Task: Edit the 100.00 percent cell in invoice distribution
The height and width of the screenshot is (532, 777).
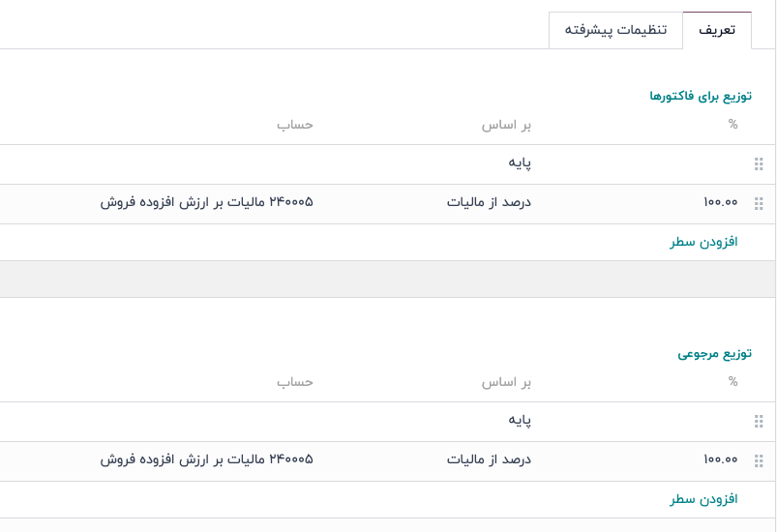Action: point(720,203)
